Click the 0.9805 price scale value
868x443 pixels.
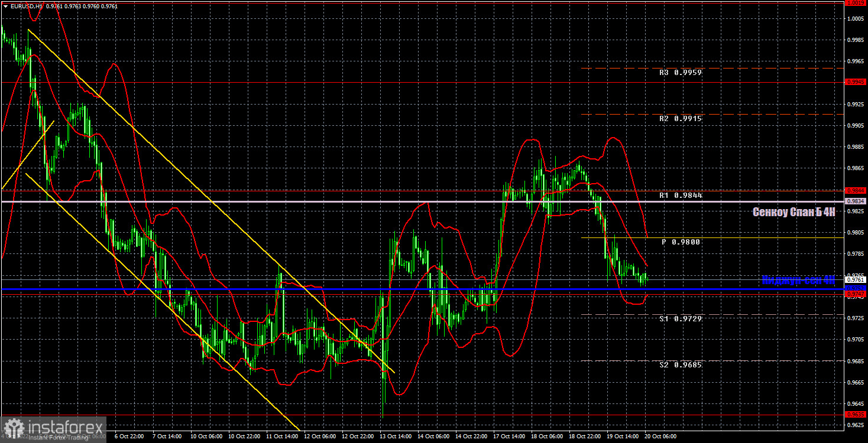click(856, 233)
